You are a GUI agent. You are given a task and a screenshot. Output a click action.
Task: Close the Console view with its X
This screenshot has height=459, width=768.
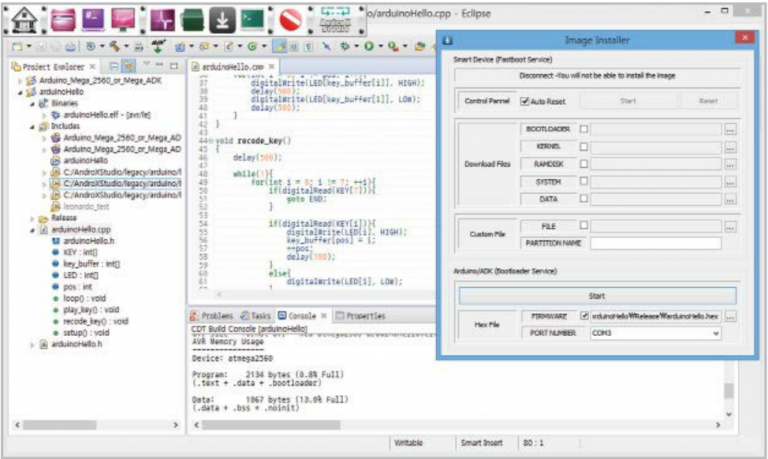pos(324,316)
